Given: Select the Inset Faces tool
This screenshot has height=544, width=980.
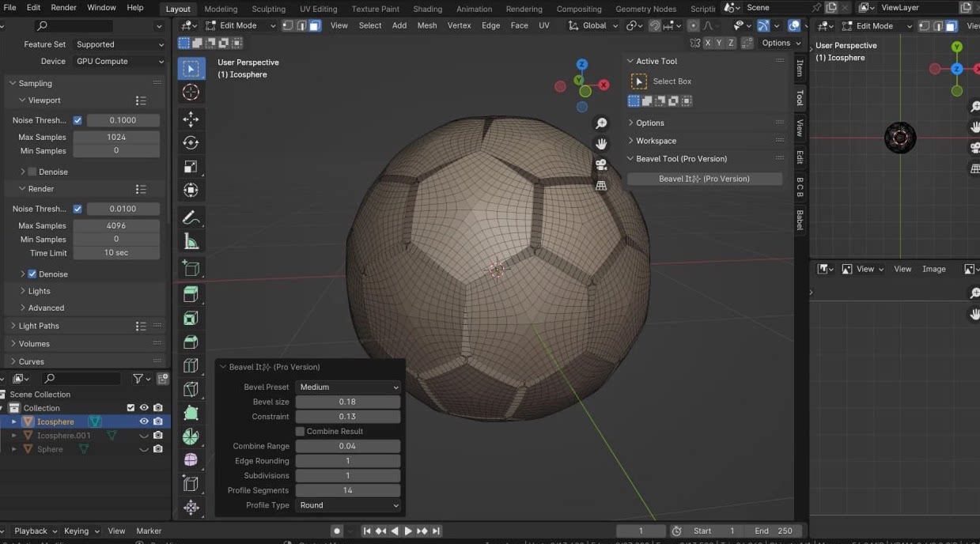Looking at the screenshot, I should [191, 319].
